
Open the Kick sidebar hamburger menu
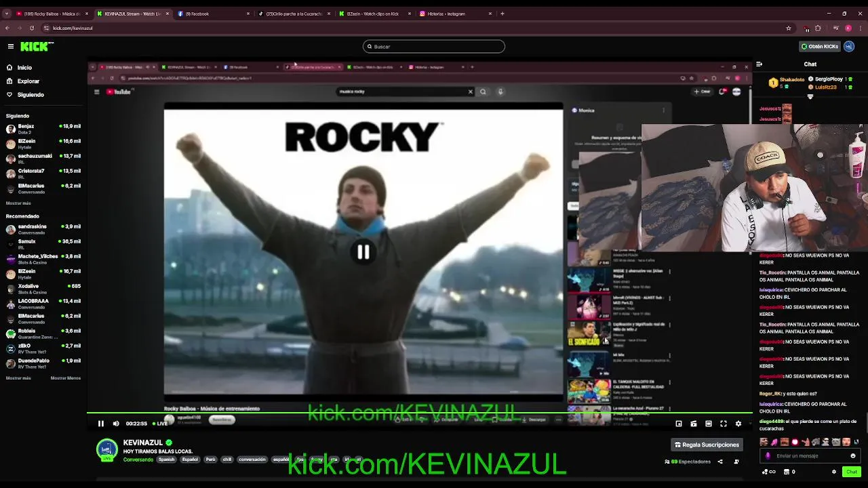[11, 46]
